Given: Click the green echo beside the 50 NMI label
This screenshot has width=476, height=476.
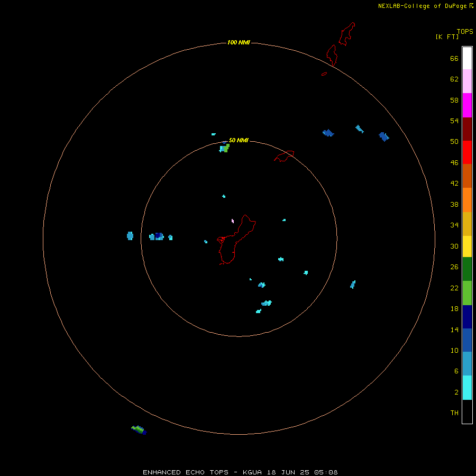Looking at the screenshot, I should tap(226, 148).
